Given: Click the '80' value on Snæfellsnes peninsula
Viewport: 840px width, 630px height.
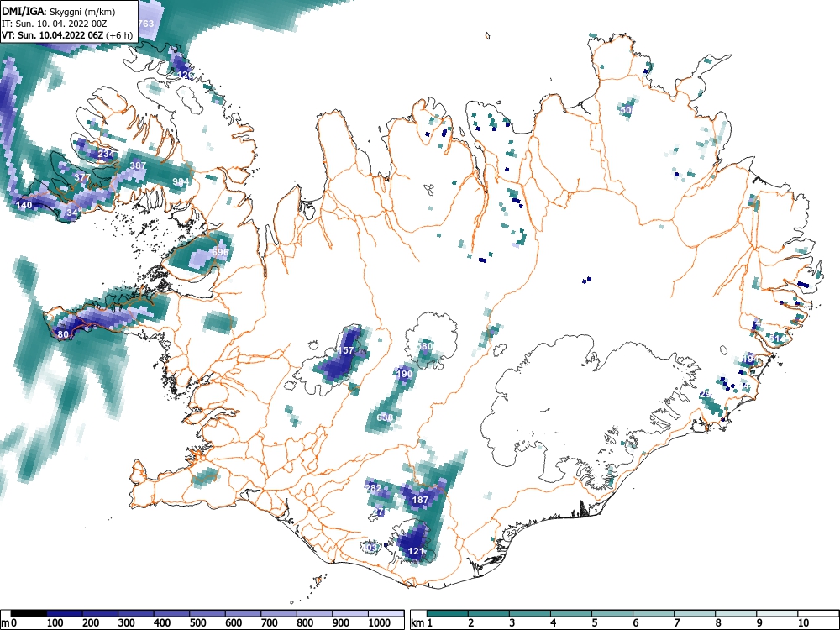Looking at the screenshot, I should (63, 334).
